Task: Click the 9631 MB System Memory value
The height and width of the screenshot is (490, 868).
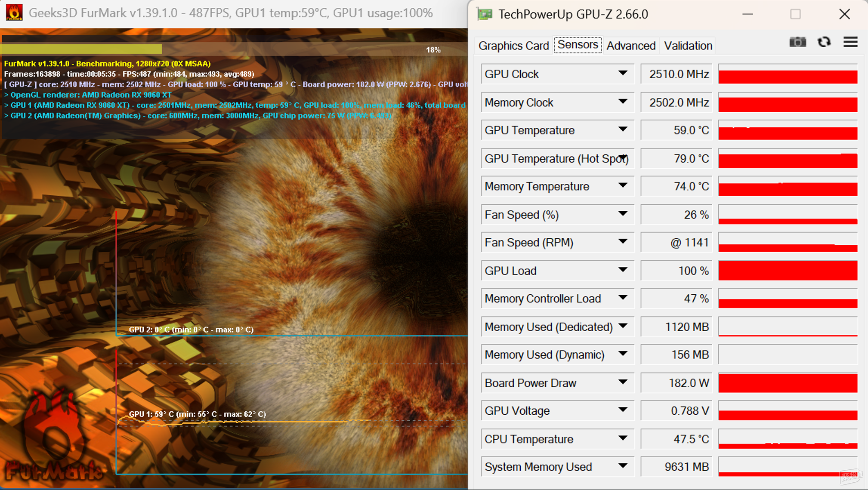Action: pyautogui.click(x=676, y=467)
